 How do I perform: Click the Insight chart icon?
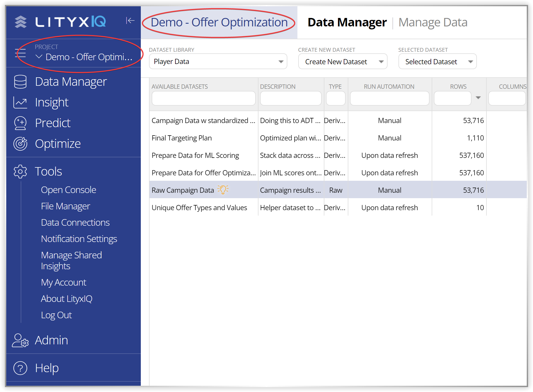click(x=20, y=103)
